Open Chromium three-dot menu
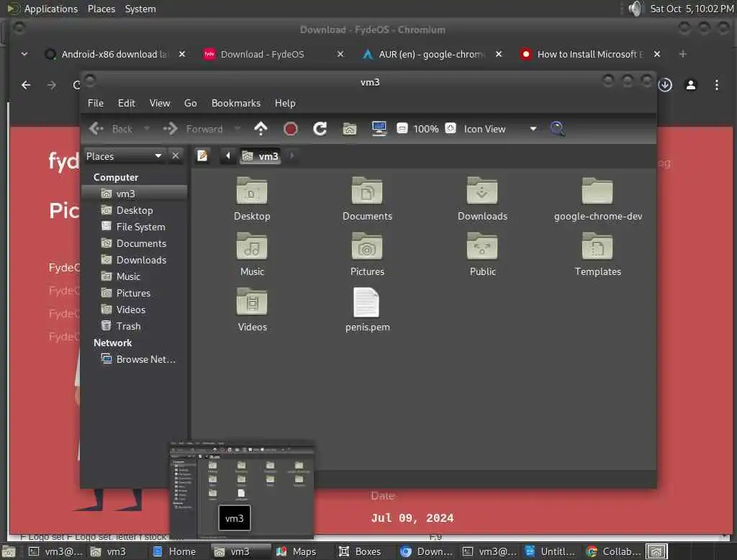 (716, 85)
